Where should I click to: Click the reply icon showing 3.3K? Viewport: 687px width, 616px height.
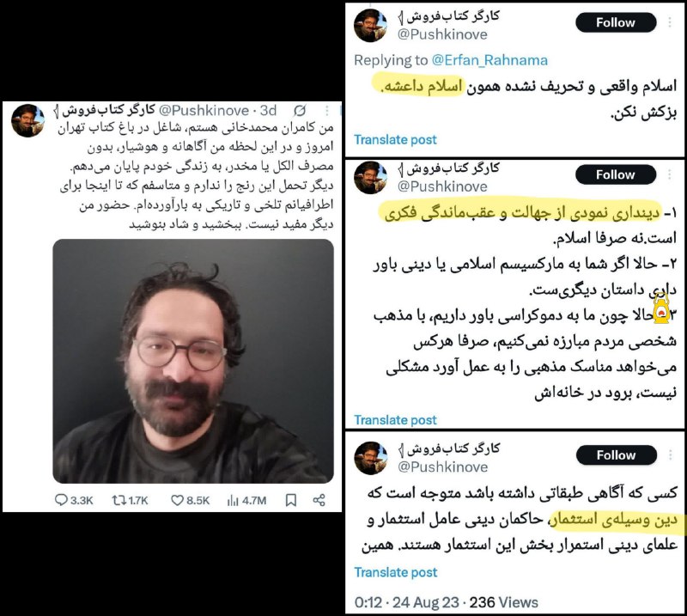click(61, 500)
